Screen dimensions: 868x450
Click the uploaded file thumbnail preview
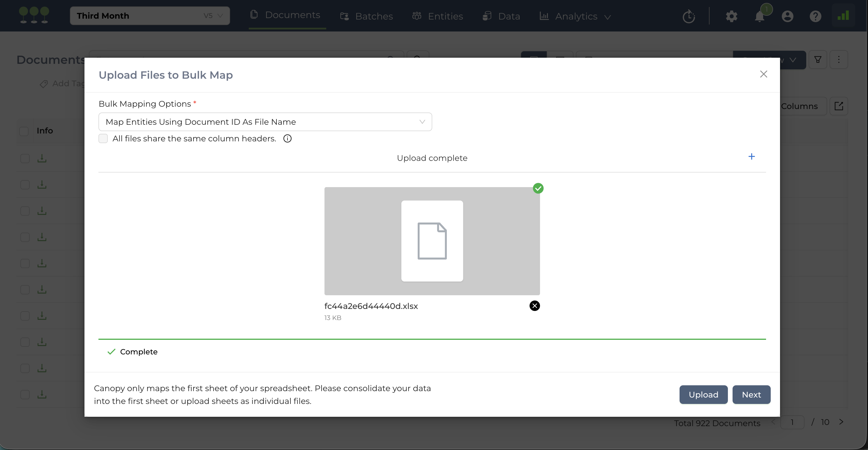point(432,241)
